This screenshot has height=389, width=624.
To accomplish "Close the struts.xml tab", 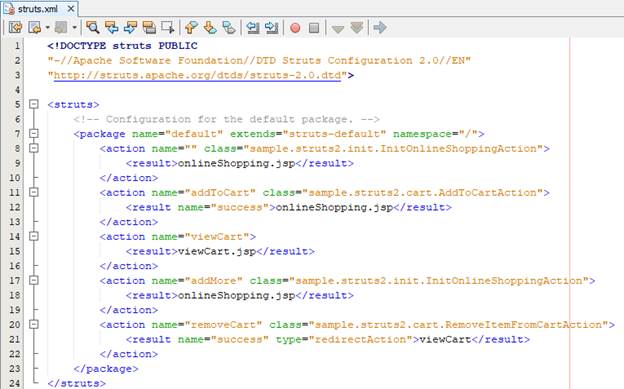I will tap(71, 8).
